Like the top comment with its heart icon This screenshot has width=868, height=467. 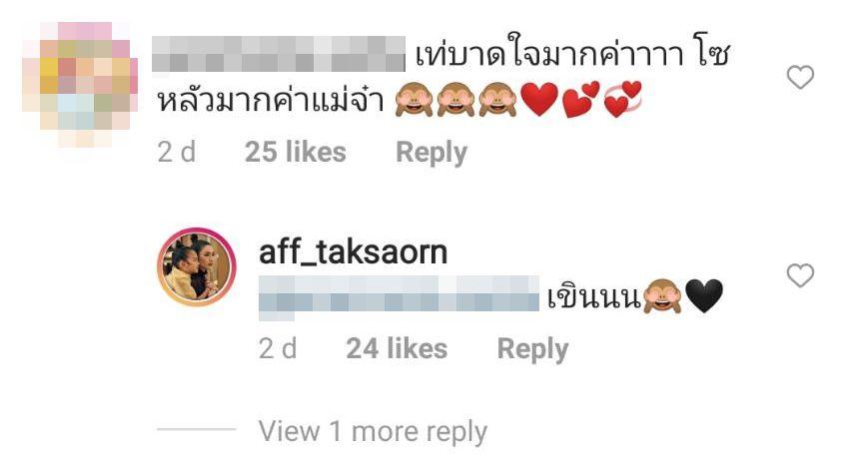pos(800,77)
